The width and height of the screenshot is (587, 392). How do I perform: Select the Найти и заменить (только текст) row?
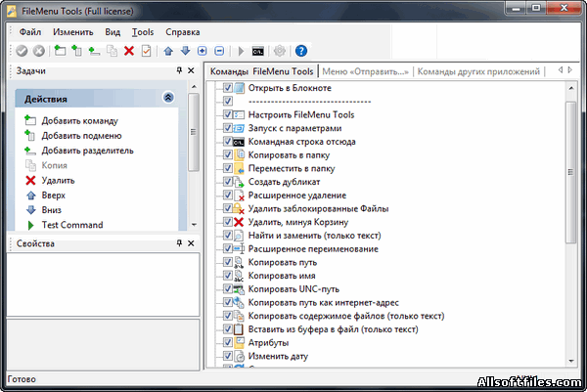pyautogui.click(x=314, y=236)
